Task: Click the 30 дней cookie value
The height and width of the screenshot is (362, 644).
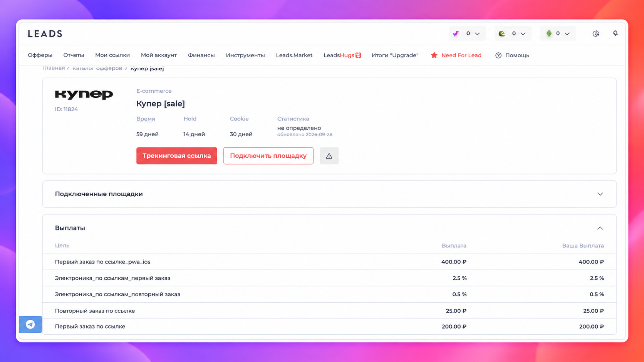Action: click(241, 134)
